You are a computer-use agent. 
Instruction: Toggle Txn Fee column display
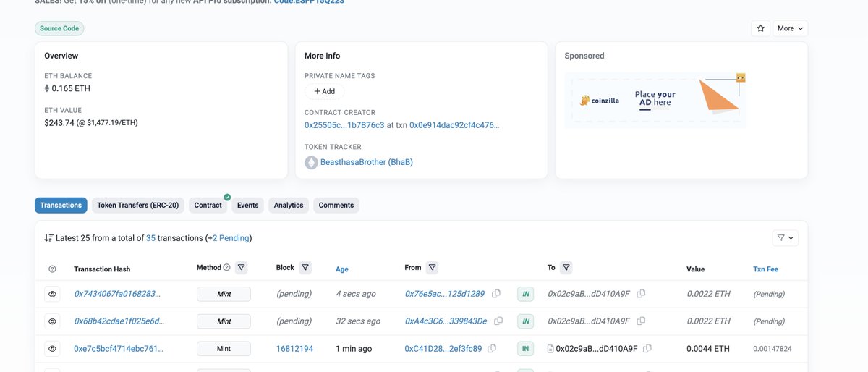pyautogui.click(x=765, y=269)
